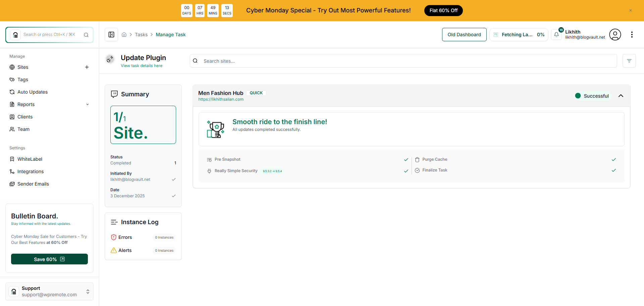This screenshot has width=644, height=306.
Task: Click the Fetching progress indicator at 0%
Action: (x=519, y=35)
